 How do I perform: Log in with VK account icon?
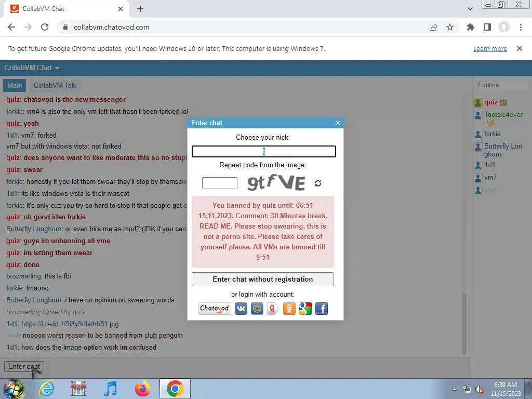pos(241,309)
